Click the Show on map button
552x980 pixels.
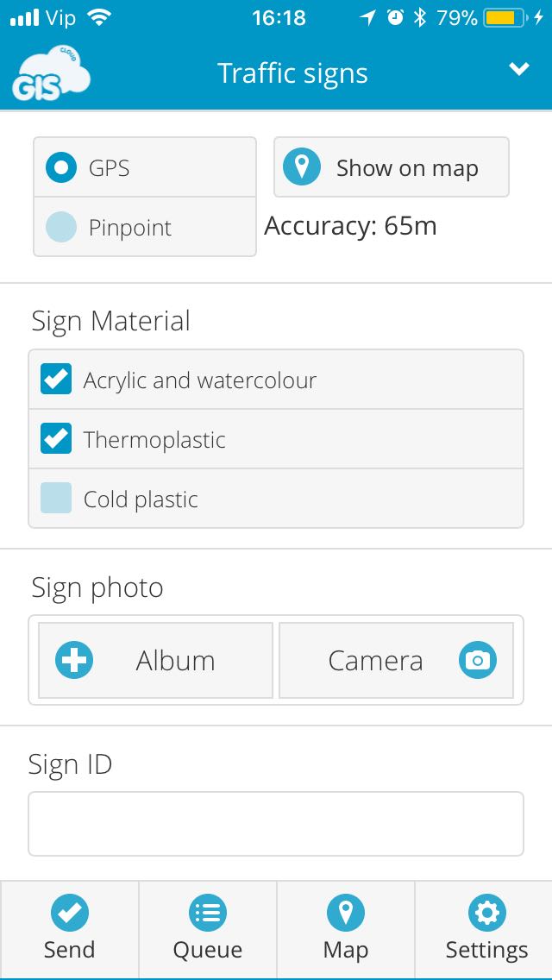tap(392, 167)
